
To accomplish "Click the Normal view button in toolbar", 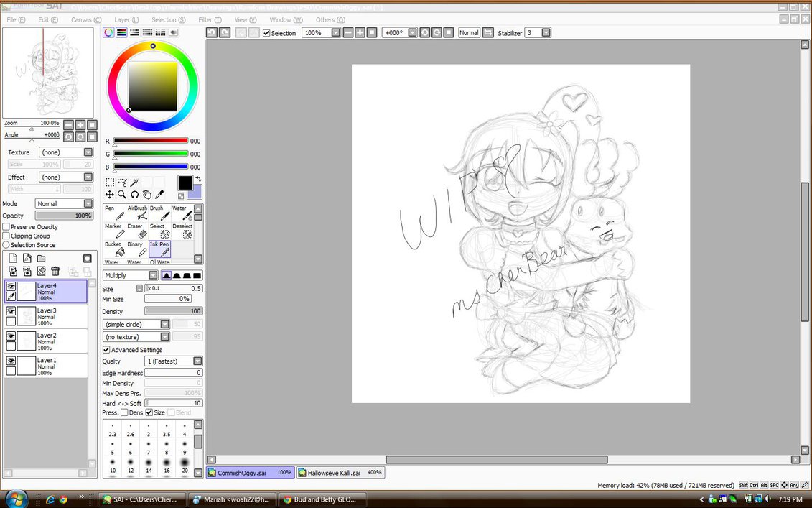I will tap(469, 32).
